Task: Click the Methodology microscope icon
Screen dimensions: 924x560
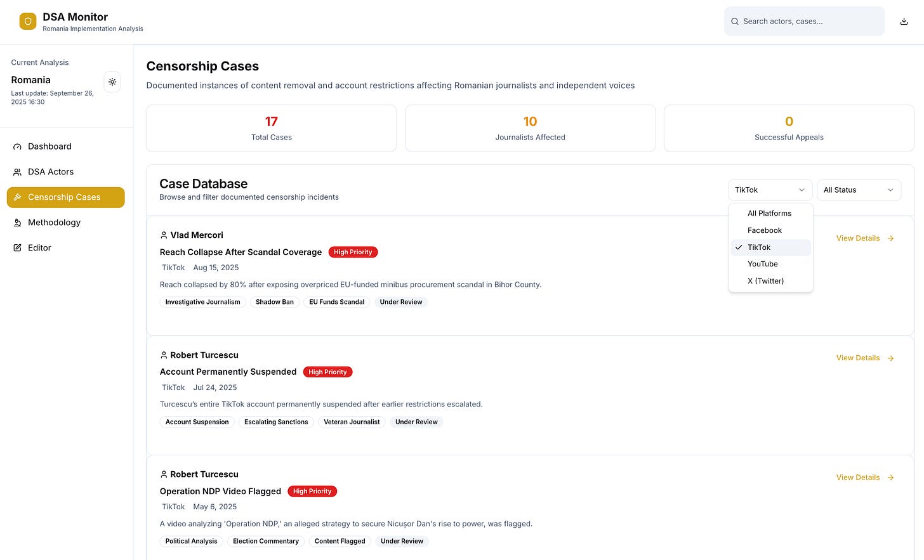Action: [17, 223]
